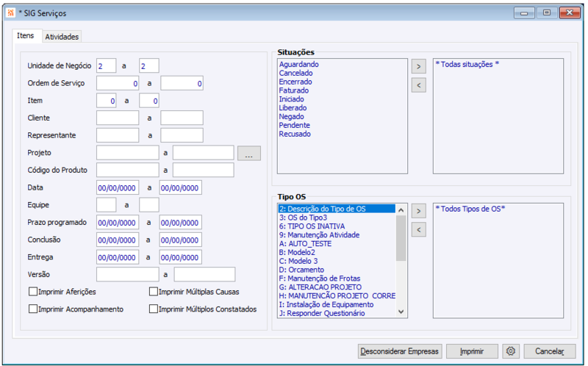Click the first Unidade de Negócio field
The height and width of the screenshot is (366, 588).
coord(106,65)
